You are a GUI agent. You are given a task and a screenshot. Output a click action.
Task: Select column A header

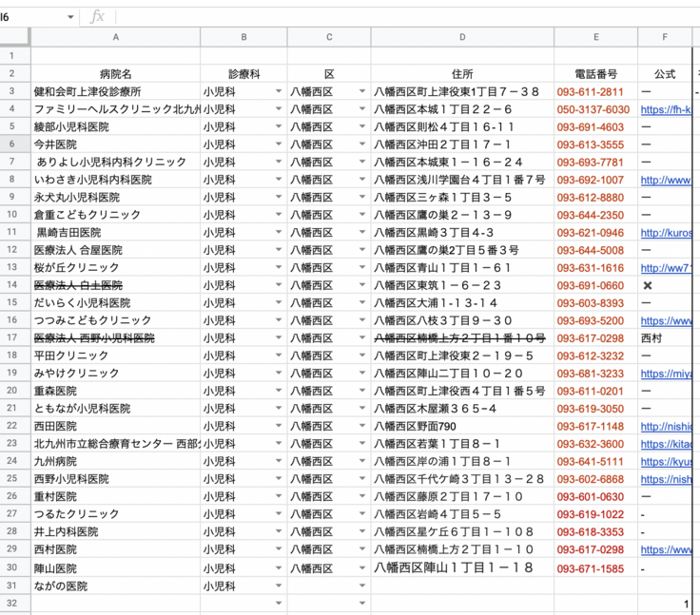point(115,37)
